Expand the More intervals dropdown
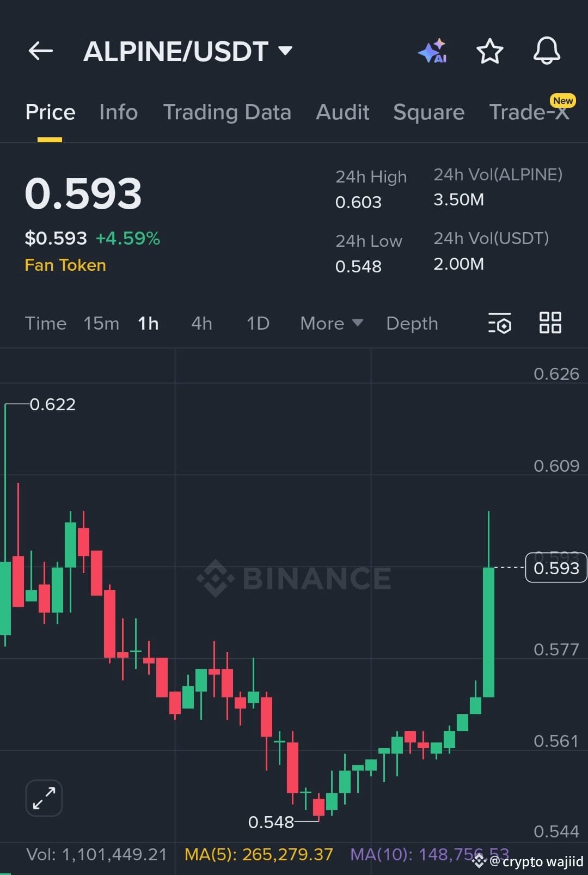588x875 pixels. 332,324
